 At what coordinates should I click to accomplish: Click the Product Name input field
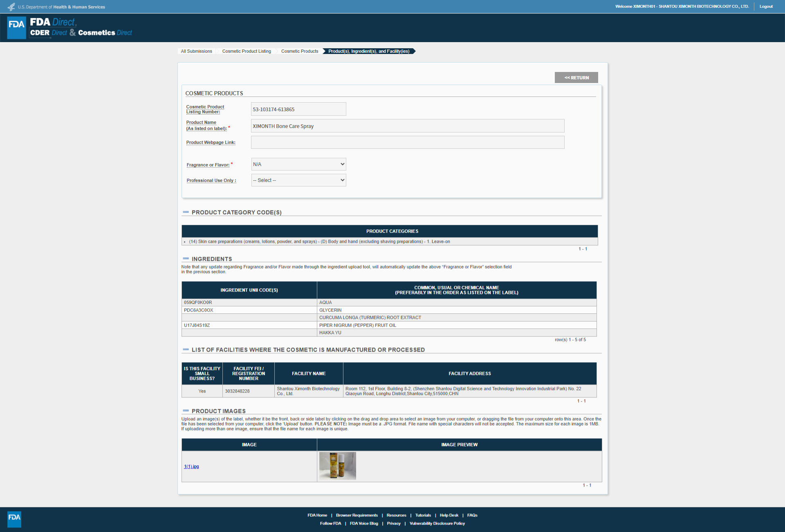coord(408,126)
